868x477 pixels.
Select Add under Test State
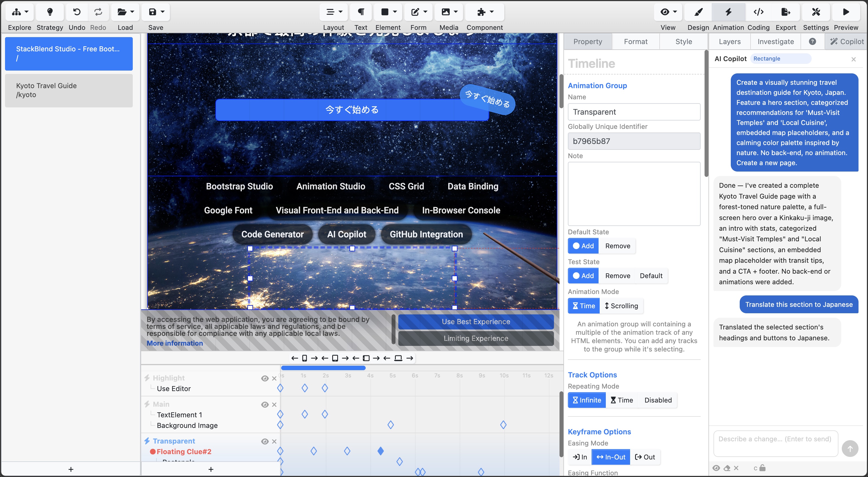(583, 276)
